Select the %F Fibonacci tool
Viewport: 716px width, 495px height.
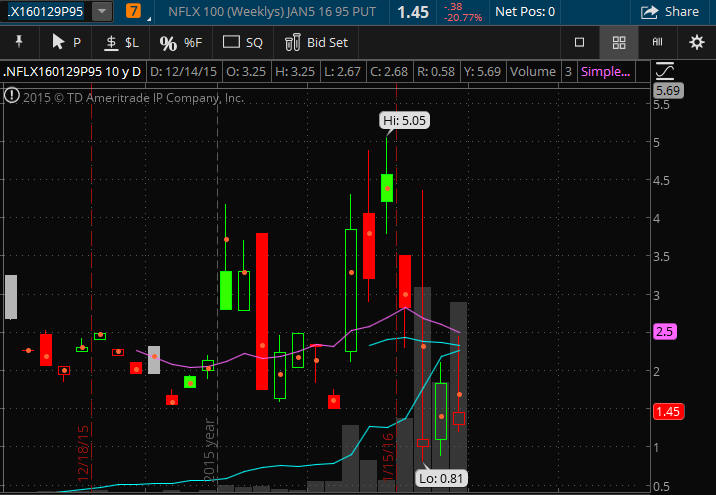click(x=181, y=42)
